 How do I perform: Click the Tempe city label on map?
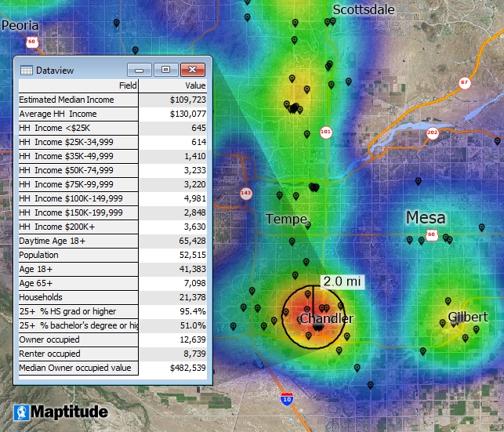click(286, 220)
